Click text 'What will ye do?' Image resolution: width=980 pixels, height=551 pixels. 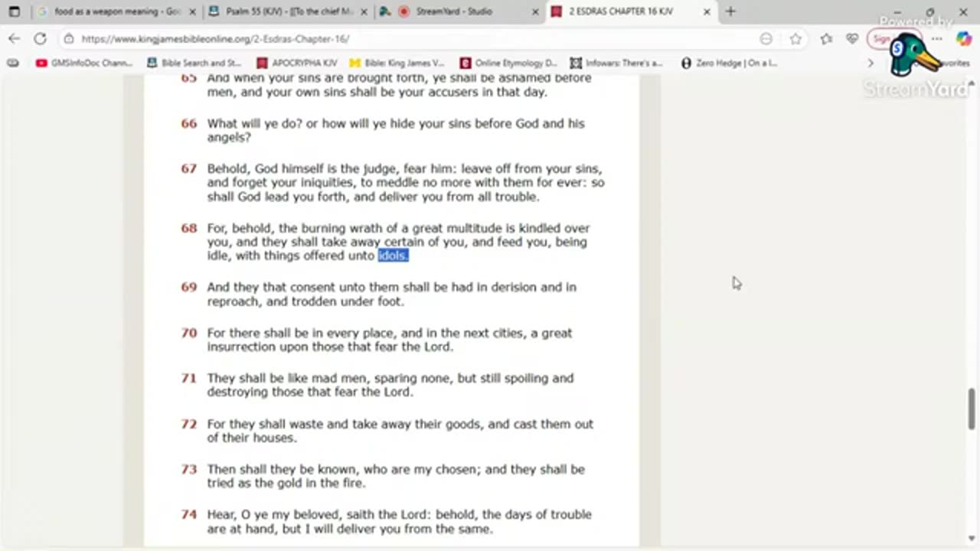click(x=255, y=123)
